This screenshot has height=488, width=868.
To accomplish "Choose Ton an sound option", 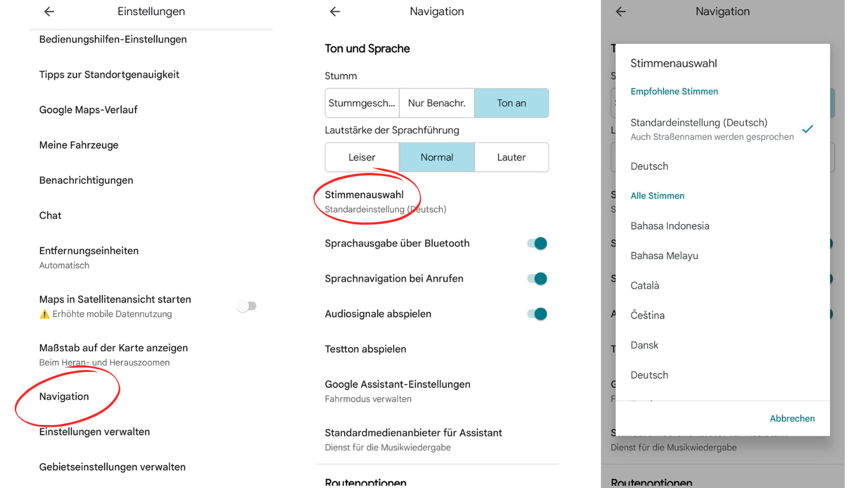I will [x=511, y=103].
